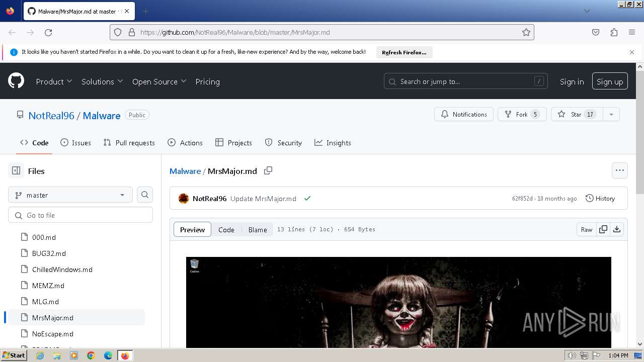Click the Firefox URL address bar
The width and height of the screenshot is (644, 362).
[322, 32]
